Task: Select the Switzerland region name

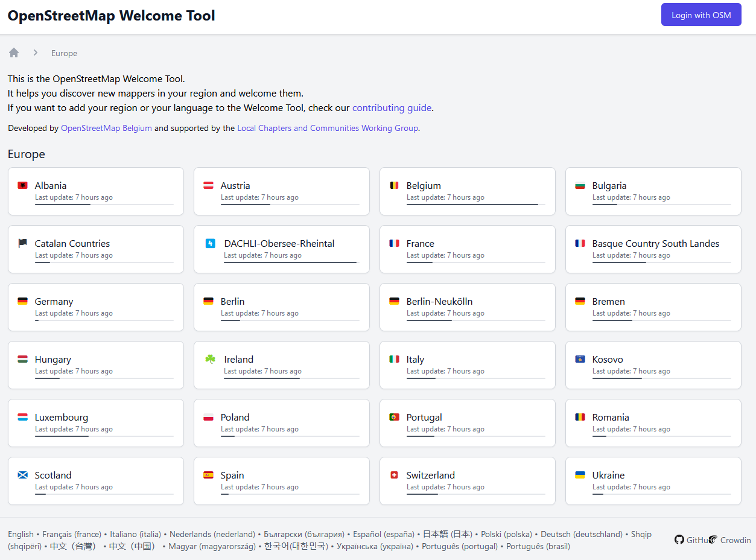Action: pos(431,475)
